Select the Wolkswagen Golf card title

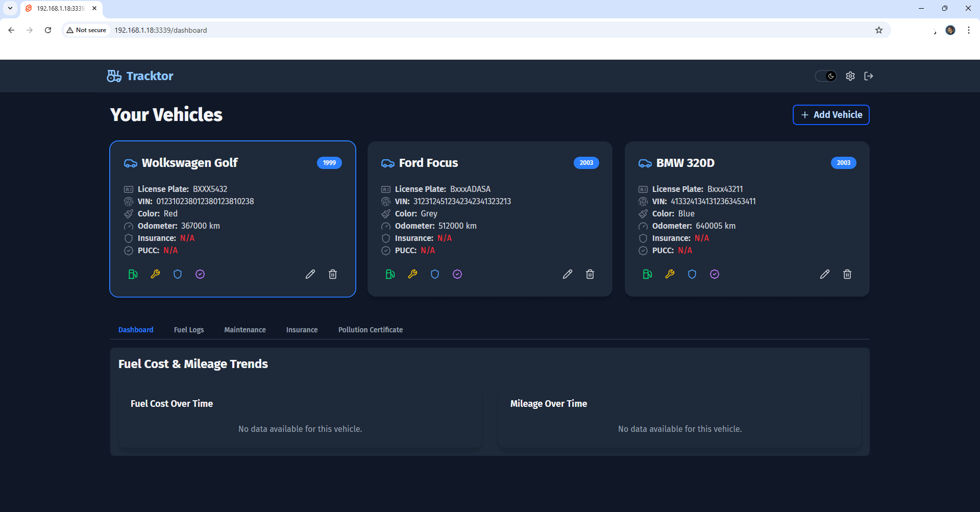[190, 163]
